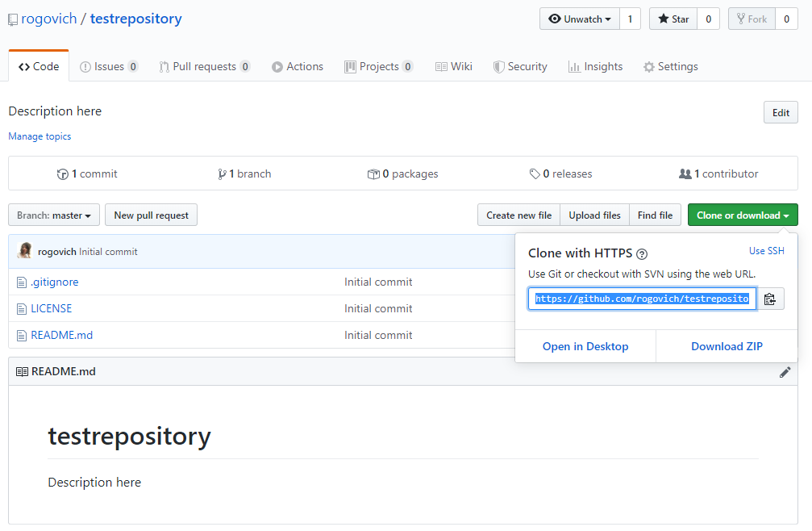Viewport: 812px width, 531px height.
Task: Open the rogovich owner link
Action: [x=49, y=19]
